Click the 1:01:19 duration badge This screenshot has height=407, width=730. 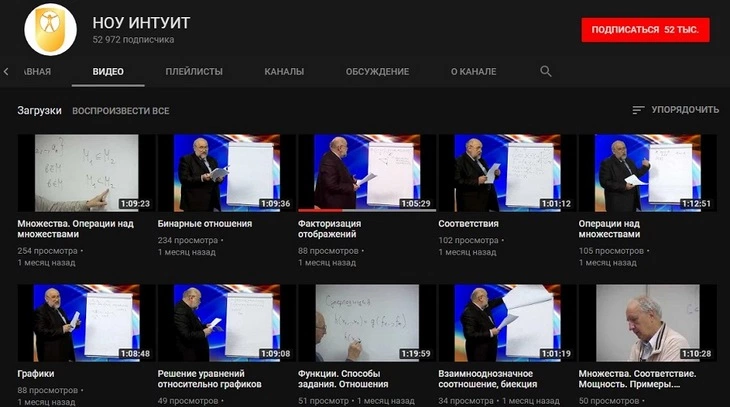tap(556, 353)
